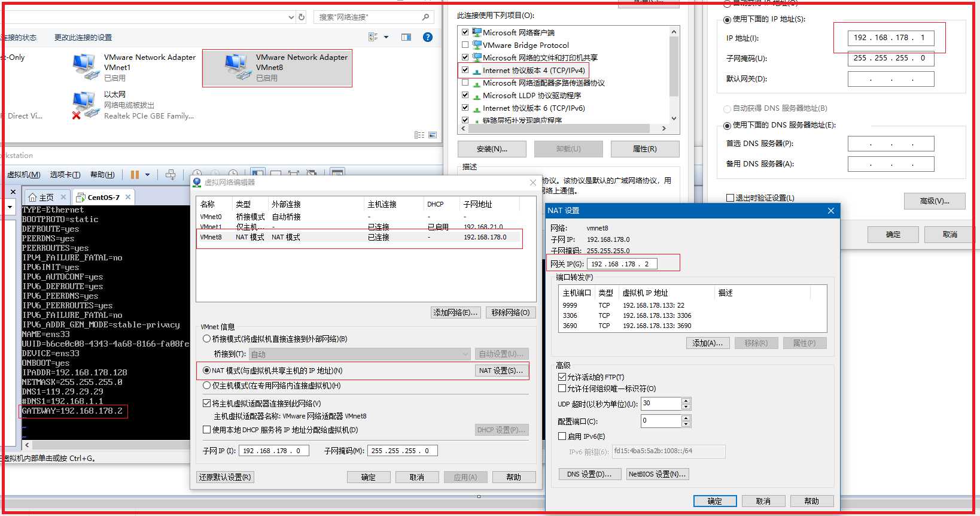Toggle 将主机虚拟适配器连接到此网络 checkbox

[206, 403]
